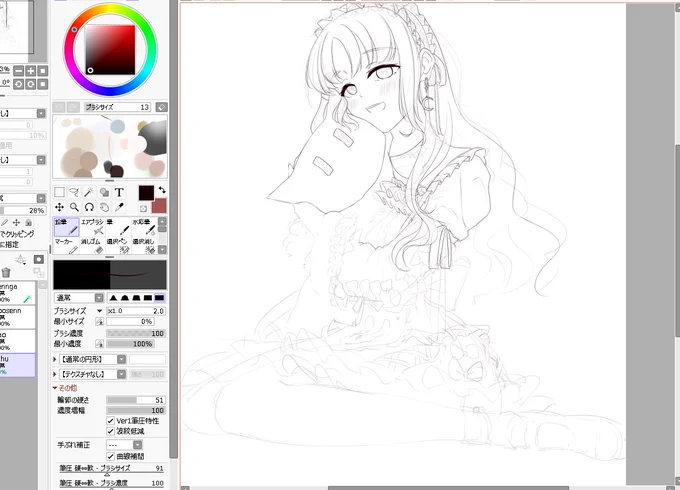Rotate the canvas view clockwise

click(31, 84)
